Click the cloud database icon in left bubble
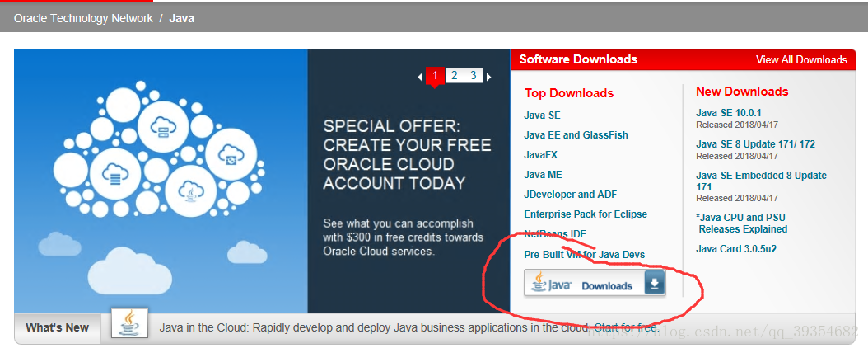 click(115, 173)
